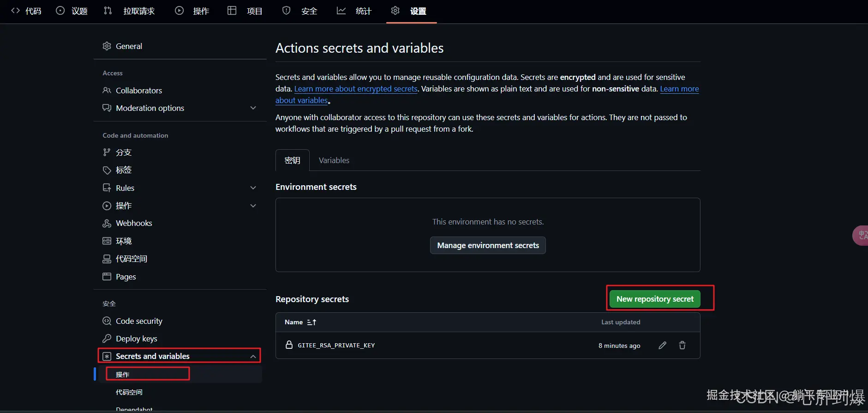Toggle Name column sort order arrow
868x413 pixels.
click(x=311, y=322)
